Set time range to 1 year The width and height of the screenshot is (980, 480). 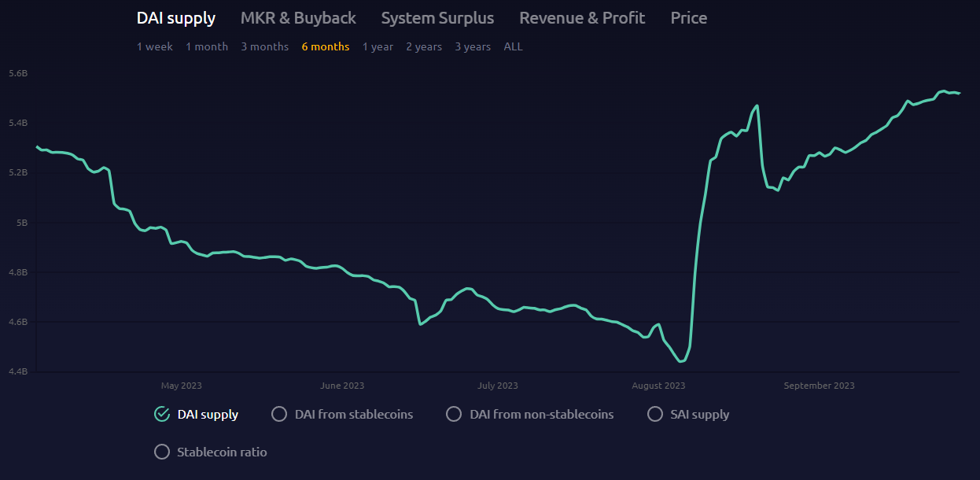click(x=378, y=46)
